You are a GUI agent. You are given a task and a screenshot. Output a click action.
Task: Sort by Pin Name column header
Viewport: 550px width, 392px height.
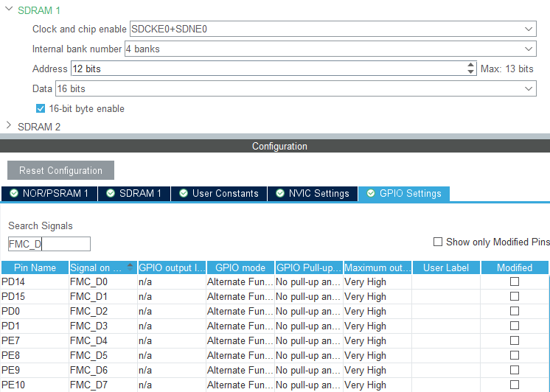[35, 267]
